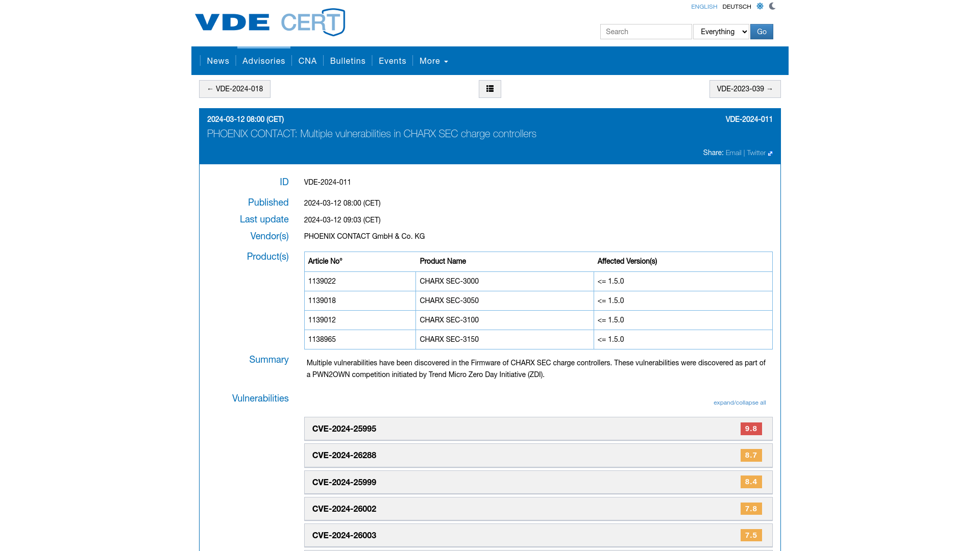Click the Published date 08:00 value

click(342, 203)
